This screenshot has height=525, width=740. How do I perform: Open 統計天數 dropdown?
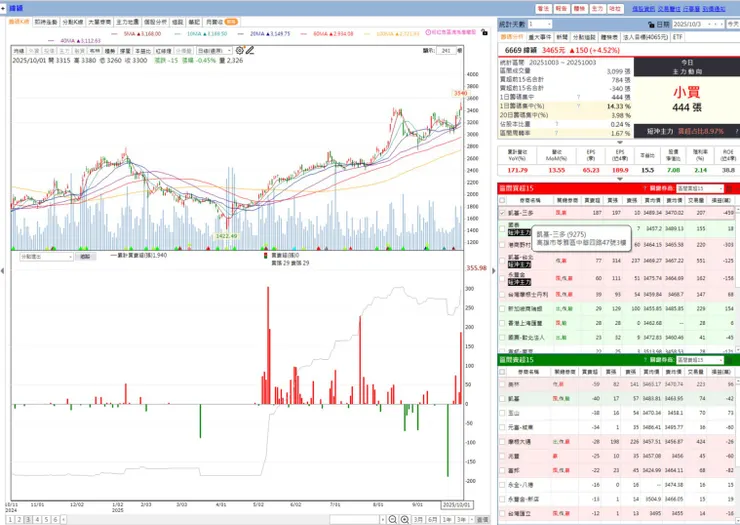tap(539, 24)
